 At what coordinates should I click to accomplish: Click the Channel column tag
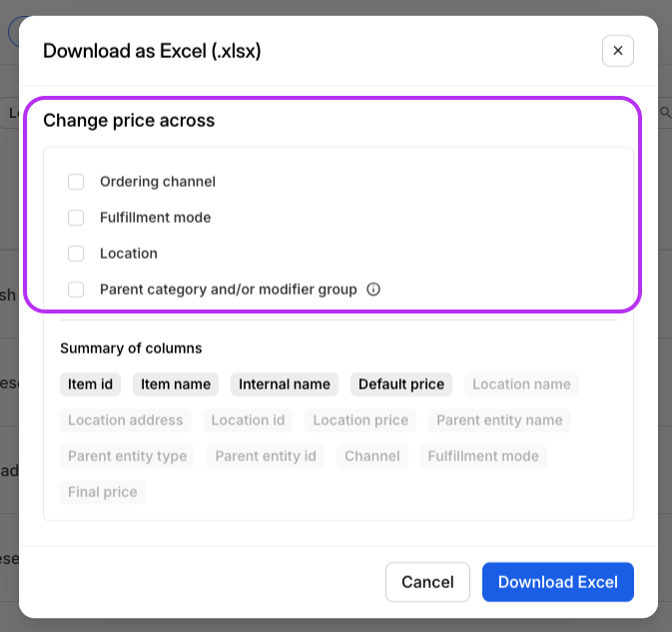pos(371,456)
